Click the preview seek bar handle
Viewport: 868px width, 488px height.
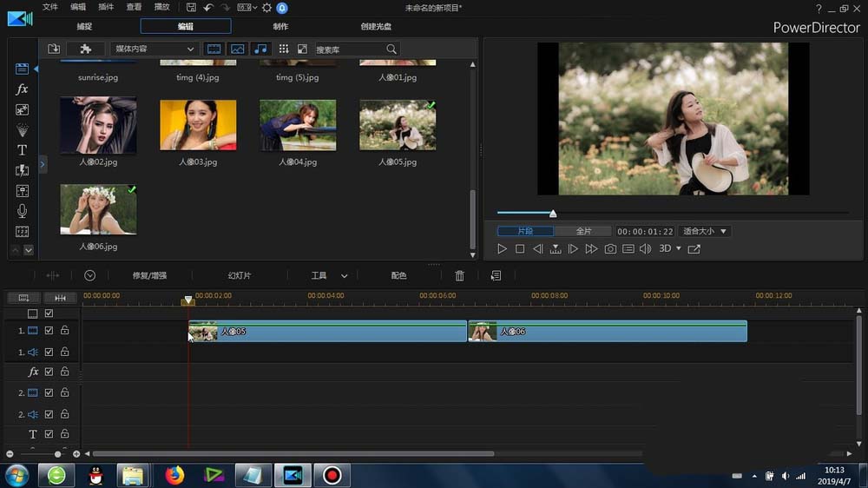point(553,214)
